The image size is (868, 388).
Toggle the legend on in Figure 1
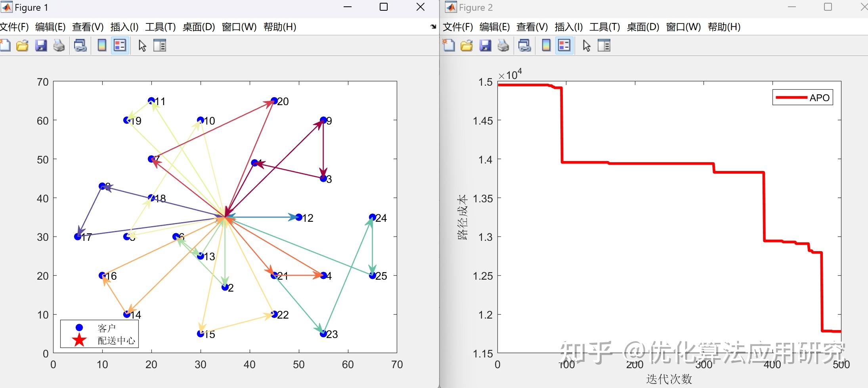coord(120,45)
